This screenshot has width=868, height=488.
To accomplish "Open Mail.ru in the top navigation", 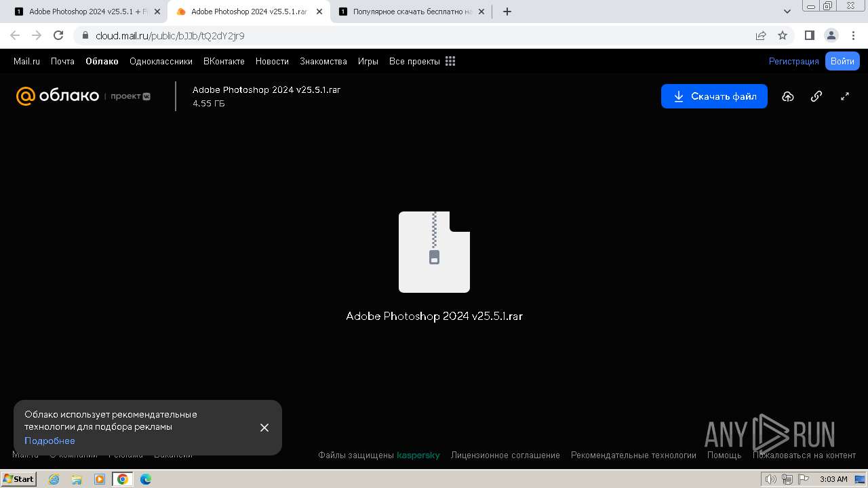I will (26, 61).
